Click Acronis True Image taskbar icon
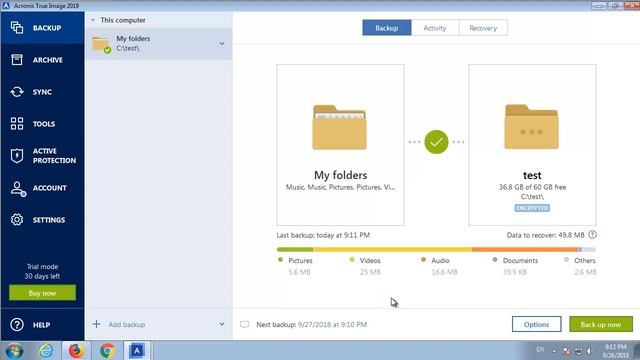The height and width of the screenshot is (360, 640). pos(137,351)
